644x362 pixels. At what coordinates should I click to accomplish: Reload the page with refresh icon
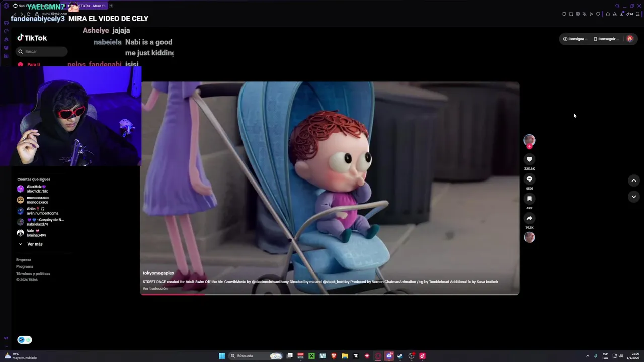(x=28, y=14)
